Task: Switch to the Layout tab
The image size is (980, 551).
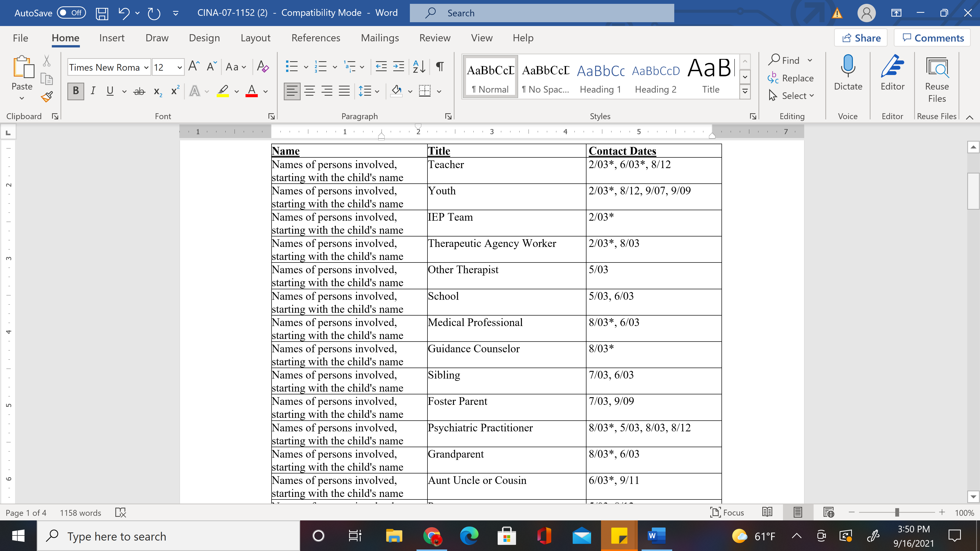Action: pos(255,38)
